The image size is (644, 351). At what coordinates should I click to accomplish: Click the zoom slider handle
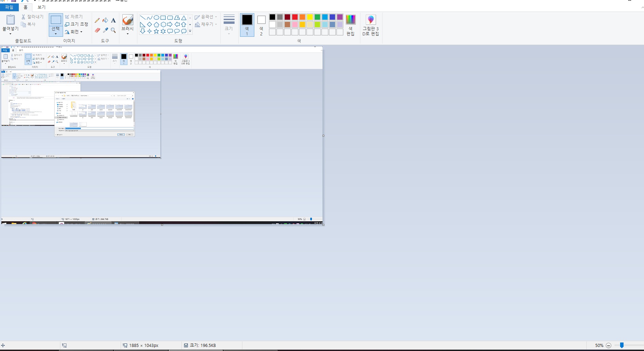tap(622, 345)
